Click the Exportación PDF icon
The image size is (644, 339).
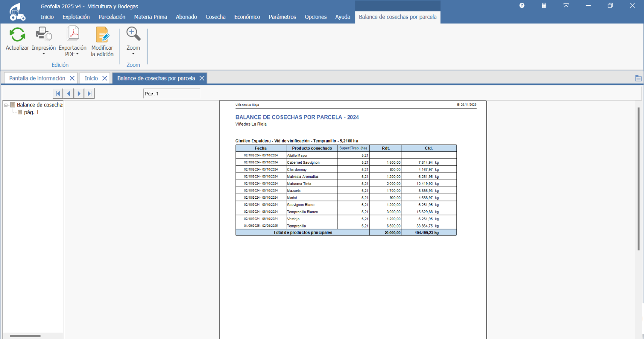click(x=72, y=35)
